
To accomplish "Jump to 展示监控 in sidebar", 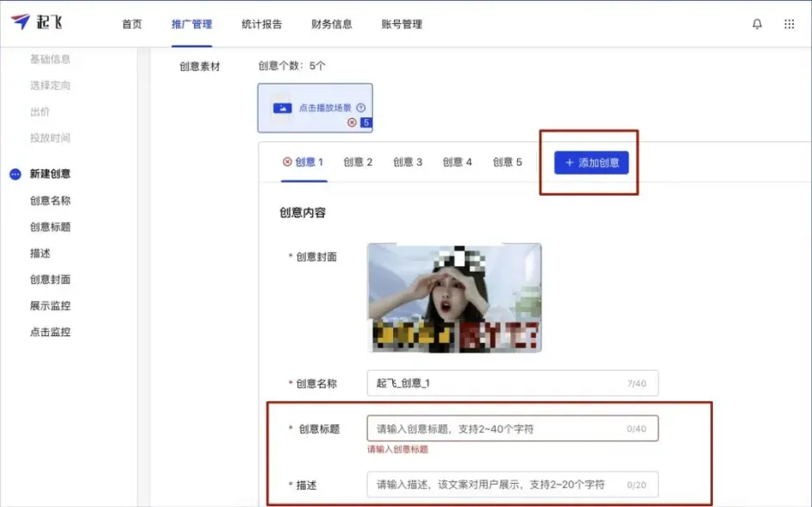I will pos(50,305).
